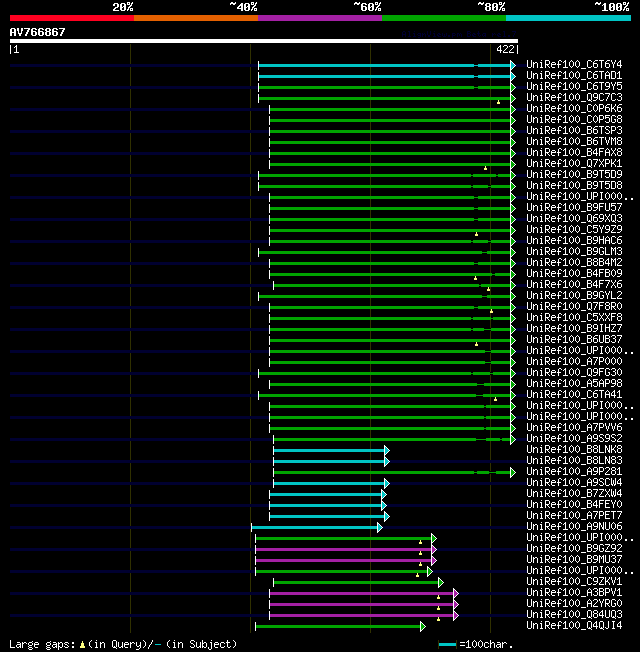
Task: Click the yellow gap marker below UniRef100_C6TA41 bar
Action: pos(495,399)
